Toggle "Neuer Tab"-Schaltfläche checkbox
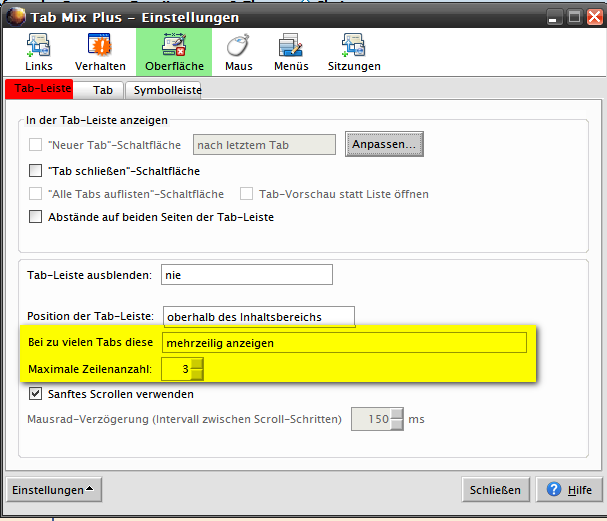Viewport: 607px width, 521px height. tap(35, 145)
